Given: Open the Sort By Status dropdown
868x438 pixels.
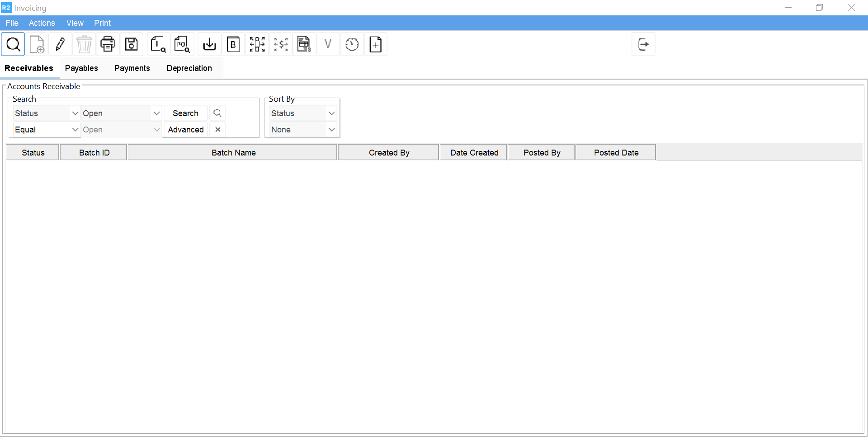Looking at the screenshot, I should (331, 113).
